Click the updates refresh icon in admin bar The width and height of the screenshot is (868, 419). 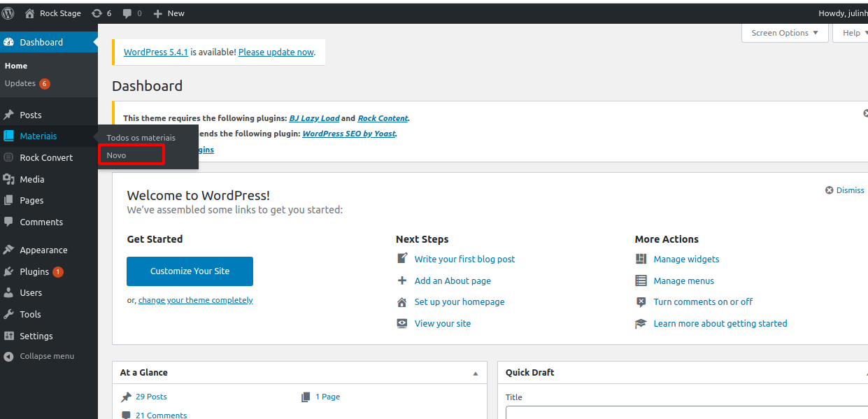click(97, 13)
